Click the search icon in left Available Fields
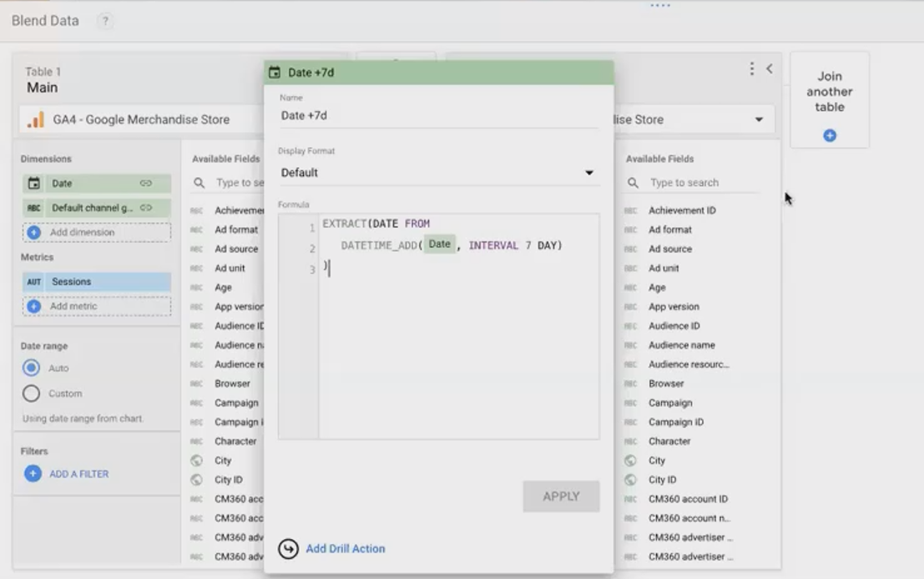This screenshot has height=579, width=924. click(199, 183)
